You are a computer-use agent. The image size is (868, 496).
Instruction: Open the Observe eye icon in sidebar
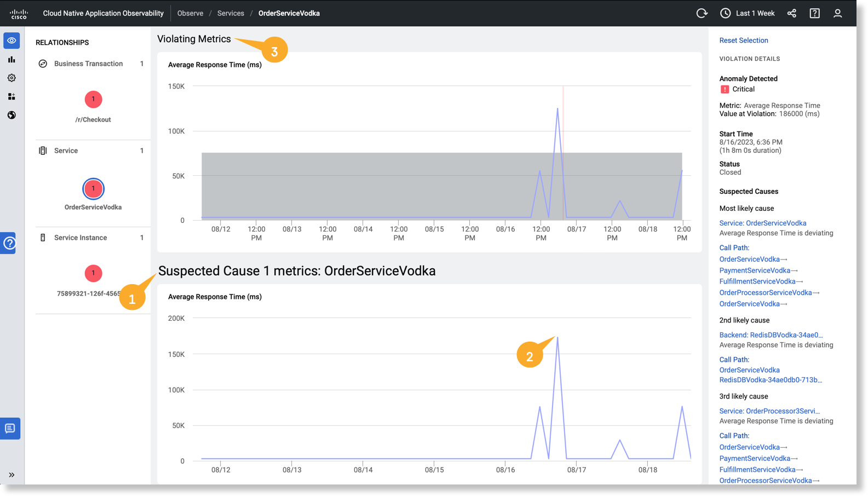[x=12, y=41]
